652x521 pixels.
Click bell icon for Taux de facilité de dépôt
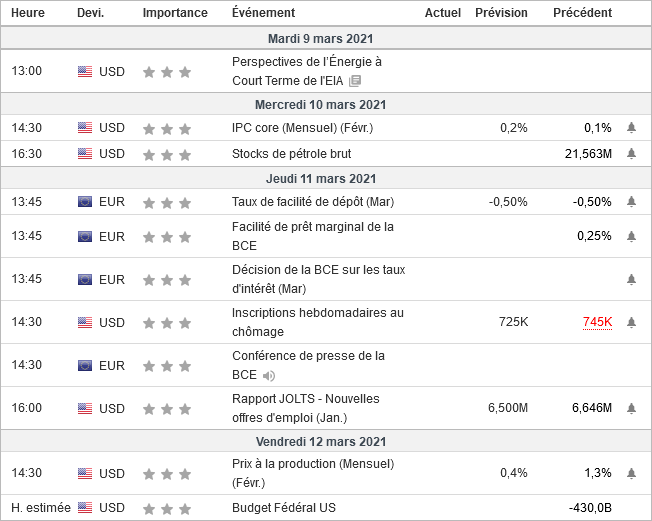(x=631, y=202)
